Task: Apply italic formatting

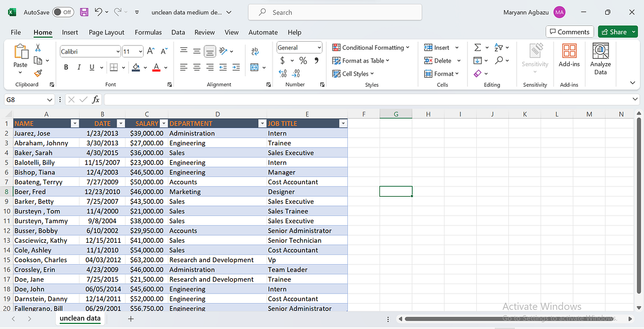Action: pyautogui.click(x=78, y=66)
